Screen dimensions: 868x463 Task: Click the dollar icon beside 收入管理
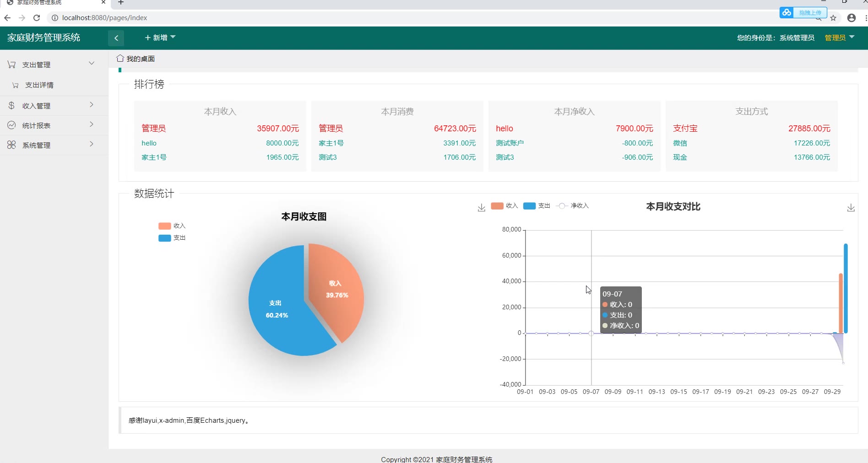pyautogui.click(x=11, y=106)
